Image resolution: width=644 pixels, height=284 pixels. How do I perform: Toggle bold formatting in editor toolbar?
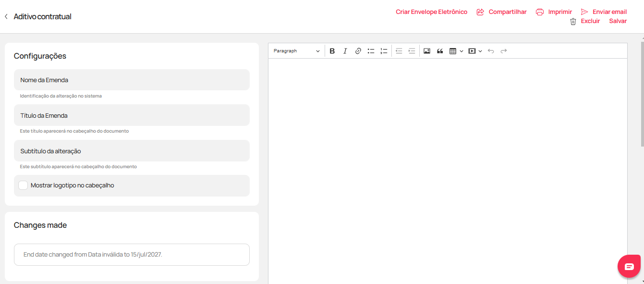pos(332,51)
